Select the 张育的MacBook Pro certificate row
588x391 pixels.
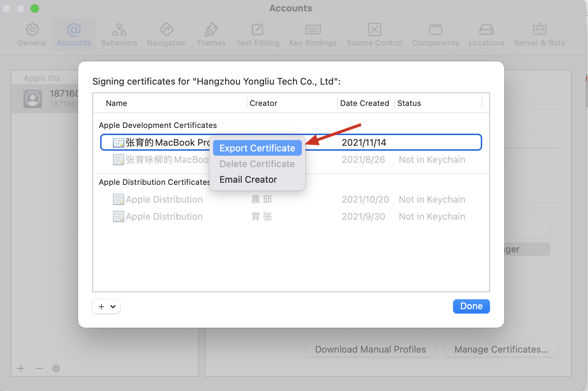(x=291, y=143)
